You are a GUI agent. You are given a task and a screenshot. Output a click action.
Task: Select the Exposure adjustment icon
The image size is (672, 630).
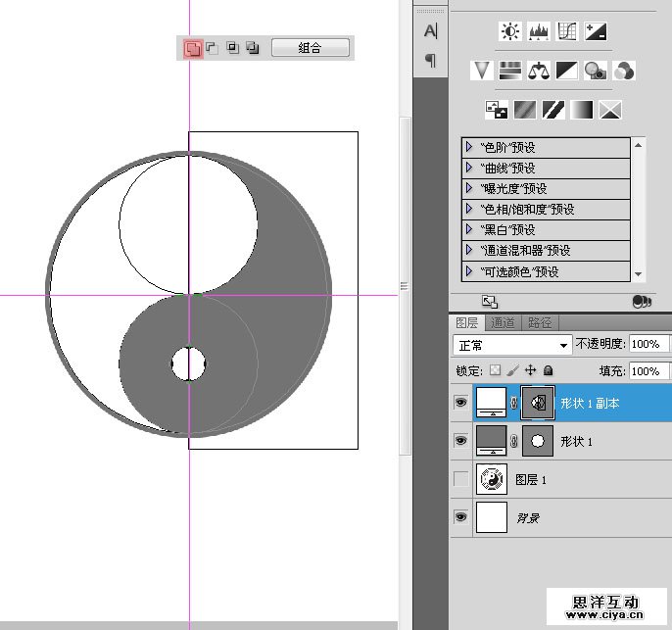[596, 31]
